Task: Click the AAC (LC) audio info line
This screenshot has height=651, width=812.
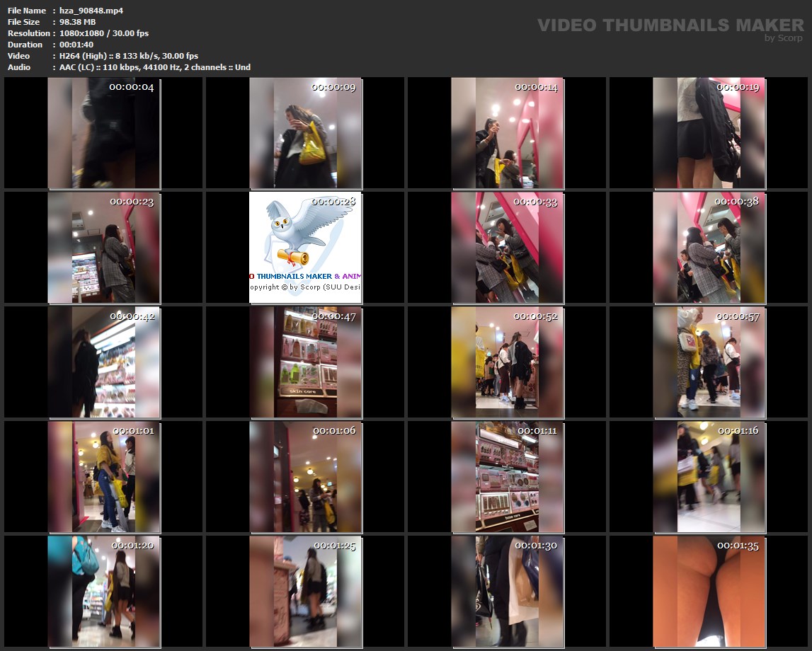Action: click(155, 67)
